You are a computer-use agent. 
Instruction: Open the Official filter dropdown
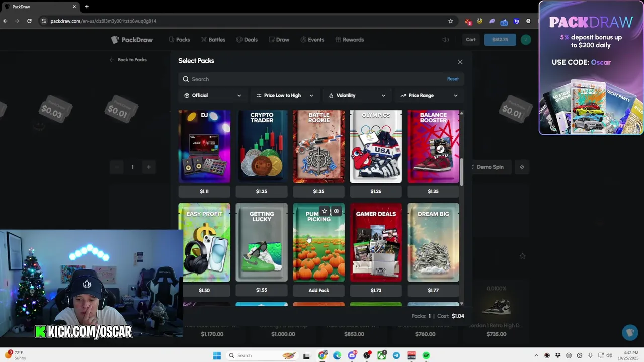click(x=213, y=95)
